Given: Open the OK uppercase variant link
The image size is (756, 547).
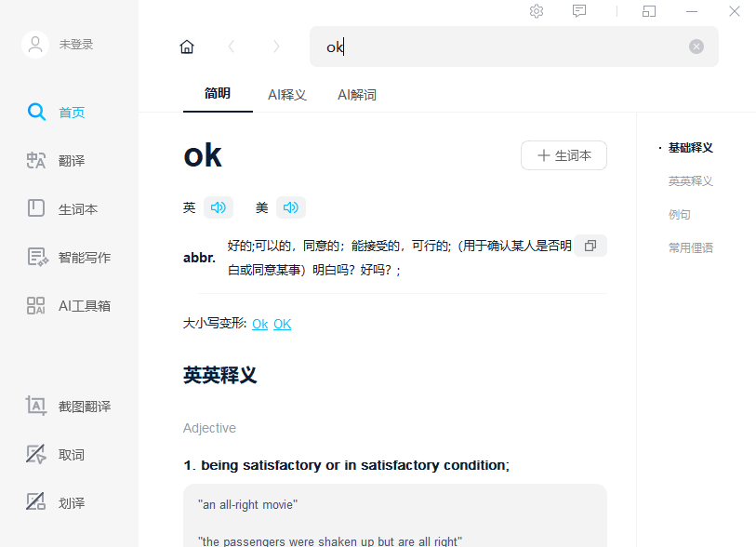Looking at the screenshot, I should 282,324.
